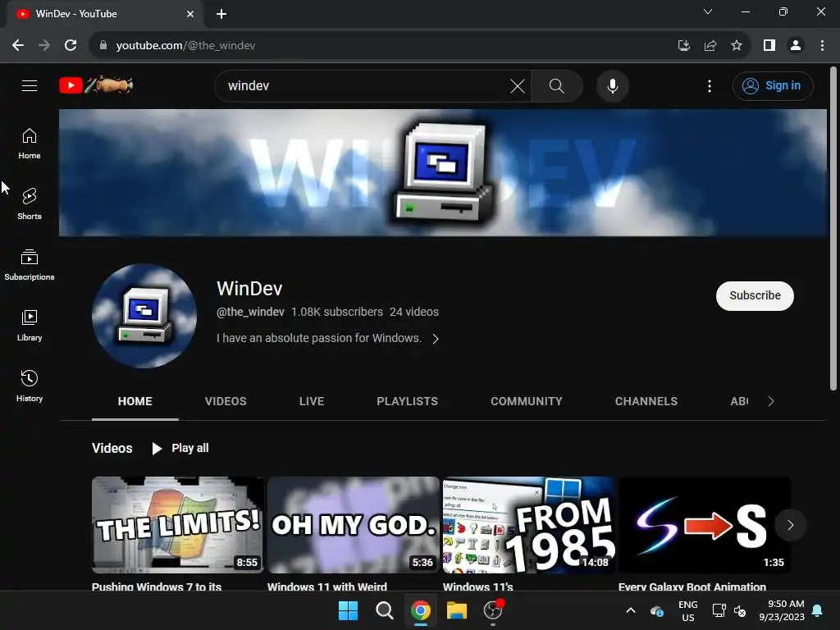Share this page via address bar icon
This screenshot has height=630, width=840.
710,46
